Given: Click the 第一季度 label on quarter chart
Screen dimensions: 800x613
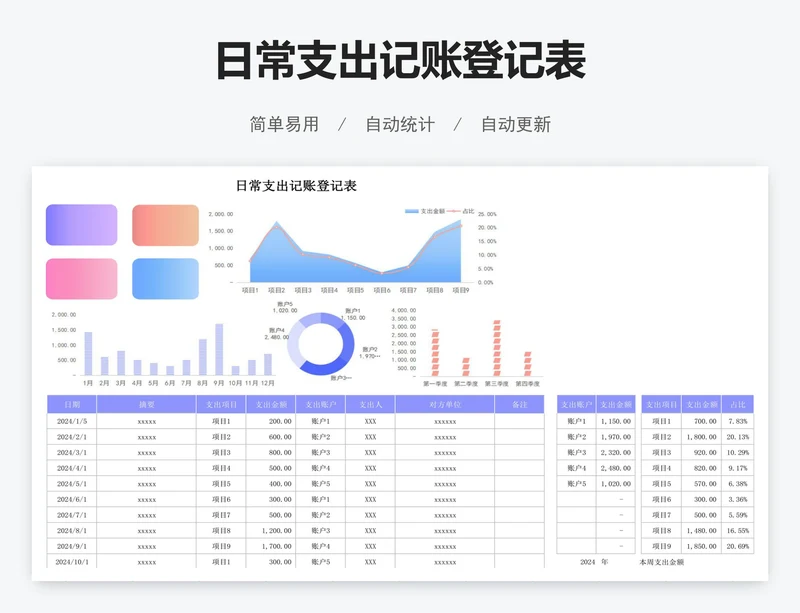Looking at the screenshot, I should point(435,383).
